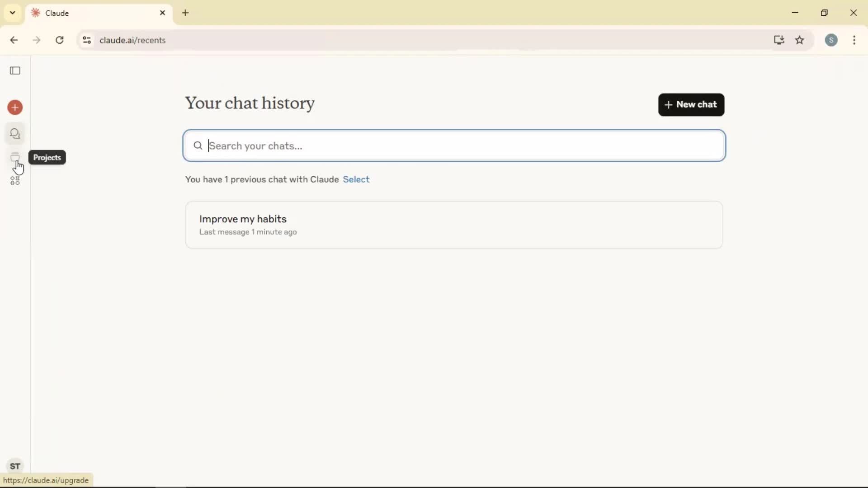Viewport: 868px width, 488px height.
Task: Go forward with browser forward arrow
Action: click(x=37, y=40)
